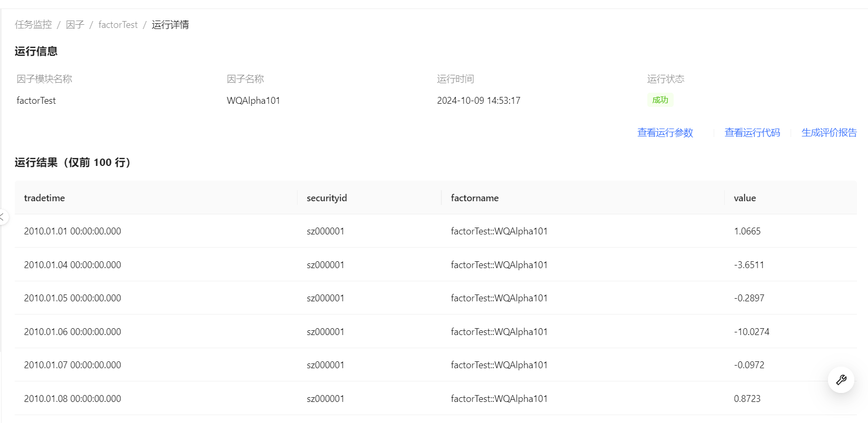Click the tradetime column header
The image size is (868, 423).
(x=44, y=198)
